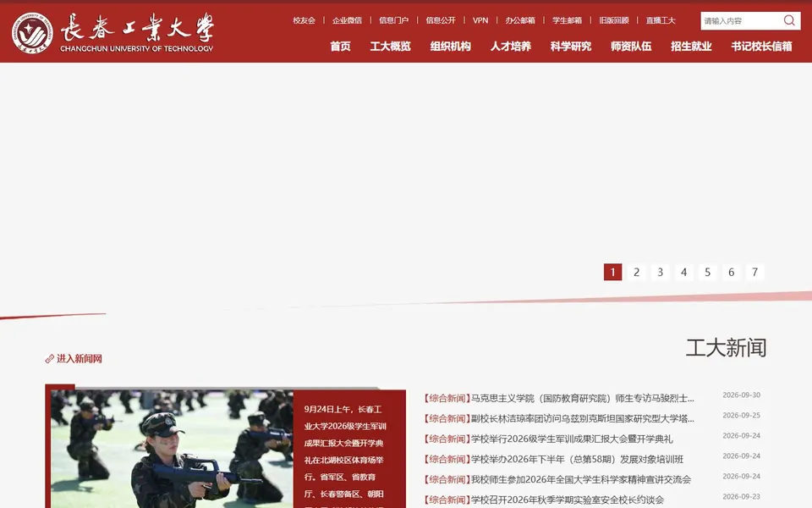Image resolution: width=812 pixels, height=508 pixels.
Task: Open the military training news photo
Action: click(x=172, y=449)
